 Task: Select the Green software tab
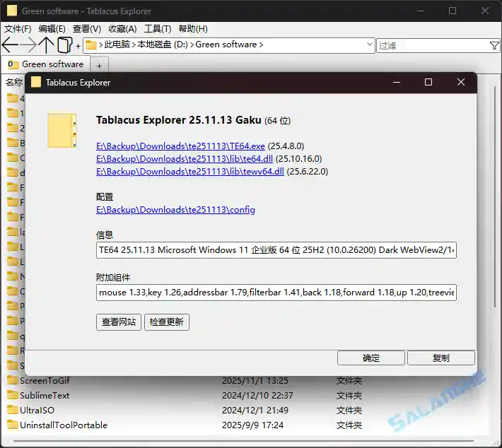coord(46,64)
